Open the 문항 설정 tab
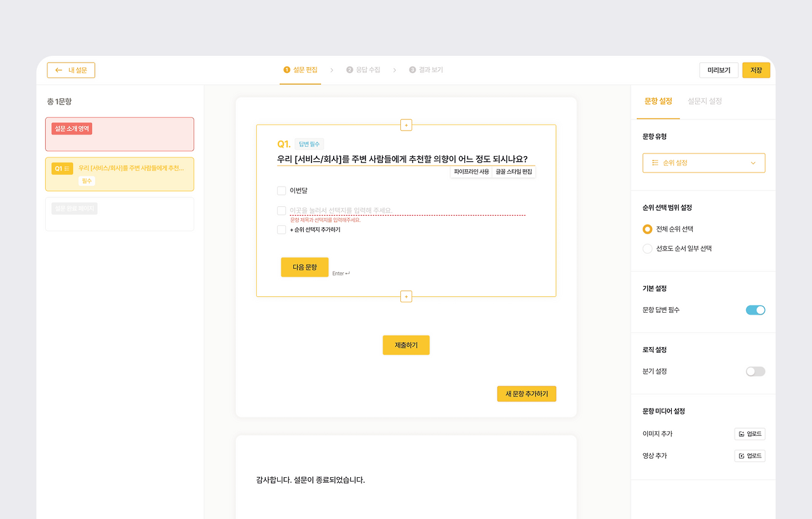The width and height of the screenshot is (812, 519). tap(658, 101)
